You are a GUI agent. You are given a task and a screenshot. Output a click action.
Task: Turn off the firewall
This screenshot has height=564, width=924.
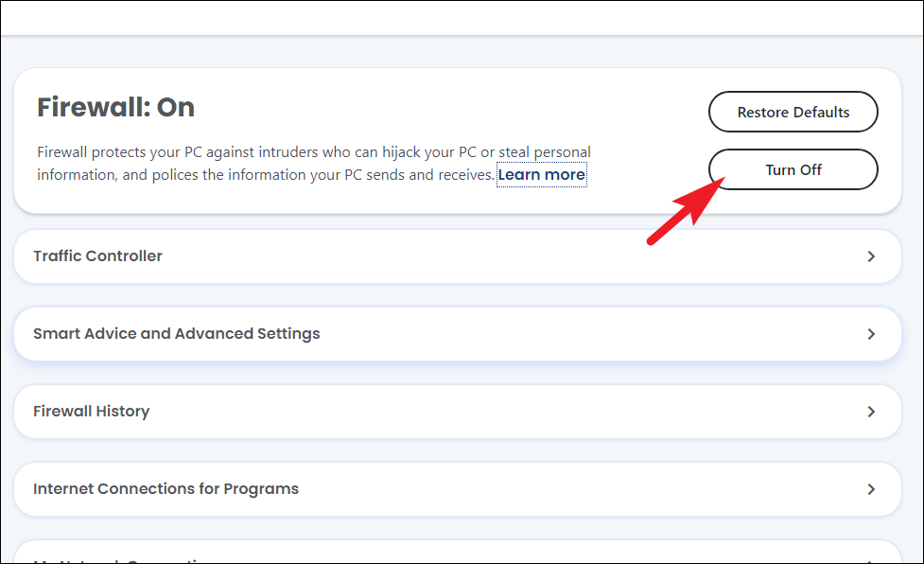pos(793,170)
